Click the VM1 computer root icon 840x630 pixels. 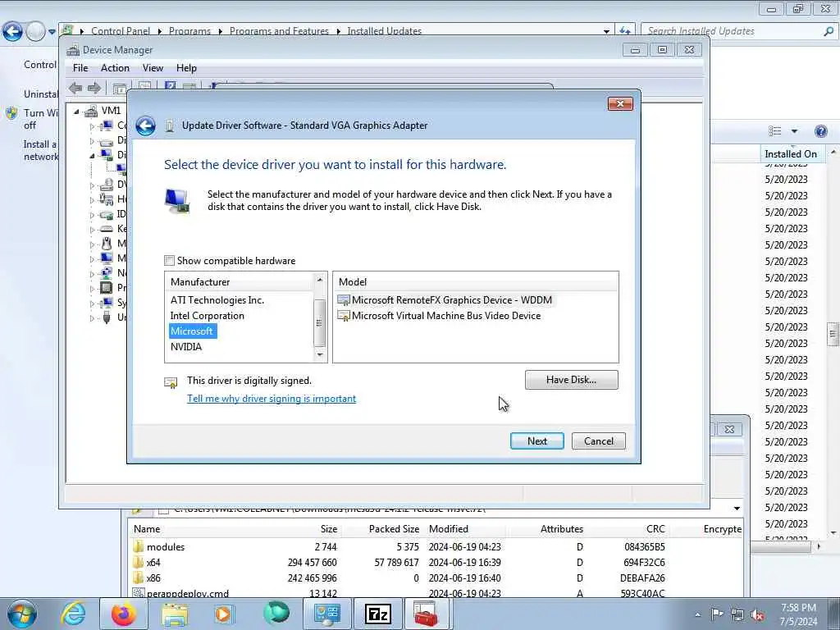coord(91,111)
